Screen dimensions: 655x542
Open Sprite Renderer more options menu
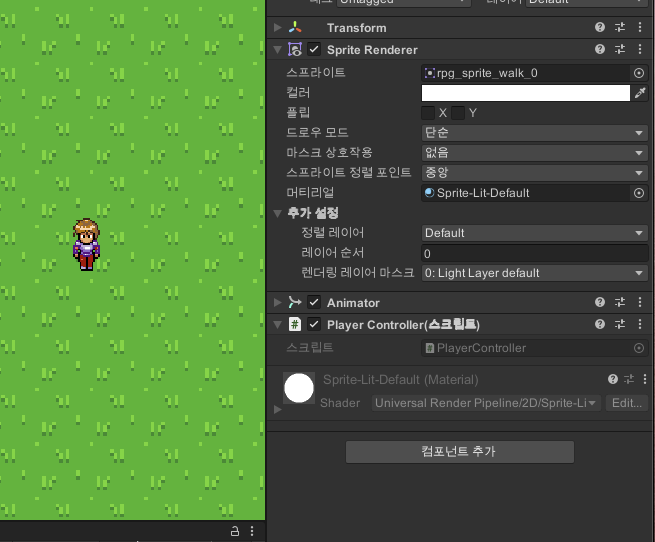click(x=640, y=49)
